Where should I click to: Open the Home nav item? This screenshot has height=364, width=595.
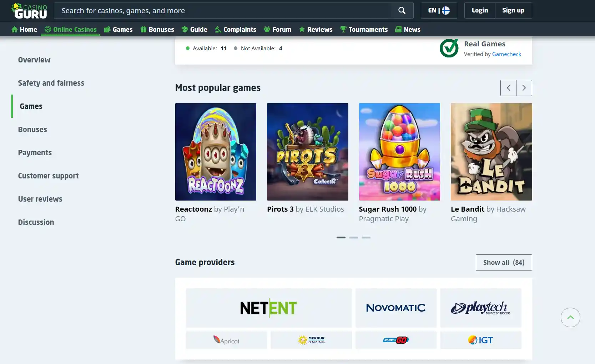[x=24, y=29]
